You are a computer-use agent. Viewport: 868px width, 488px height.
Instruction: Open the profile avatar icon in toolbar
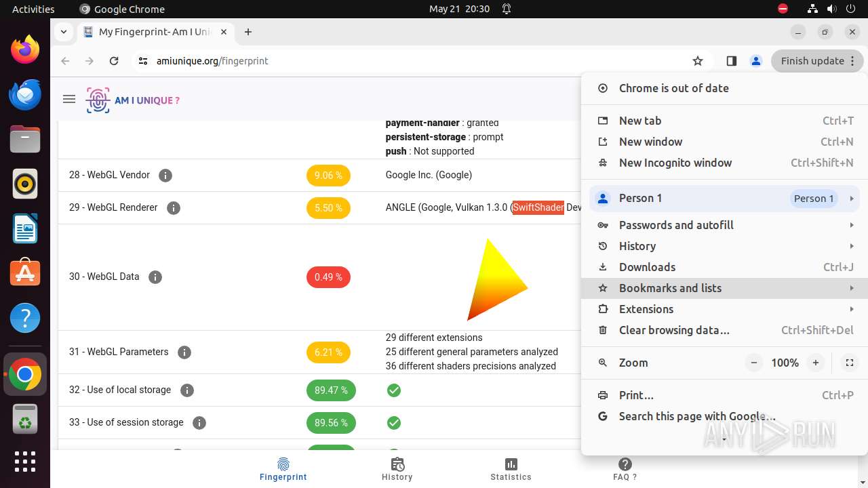pos(755,61)
